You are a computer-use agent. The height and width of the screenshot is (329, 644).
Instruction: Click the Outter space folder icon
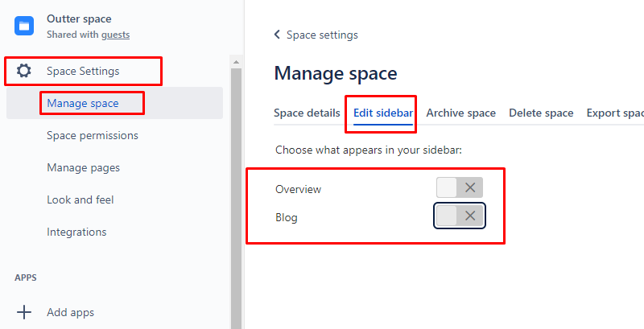(x=24, y=26)
